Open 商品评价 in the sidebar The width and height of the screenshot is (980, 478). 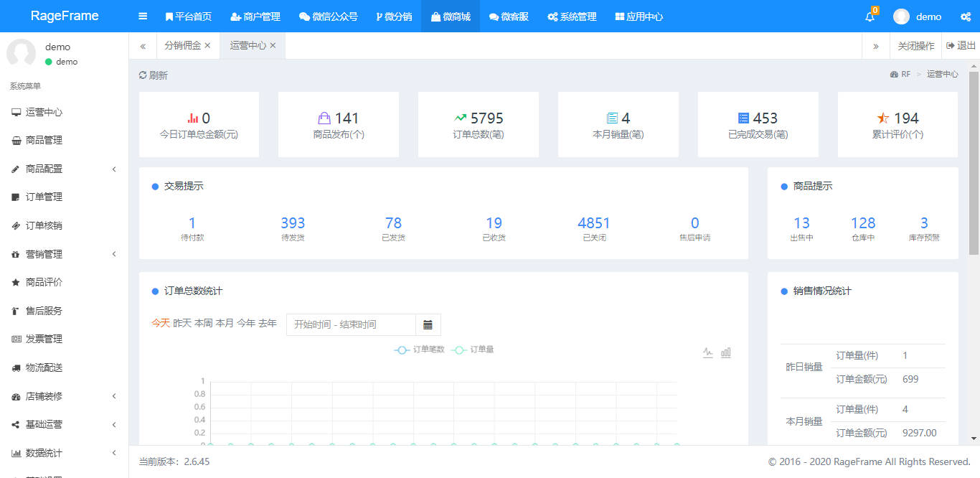[65, 282]
